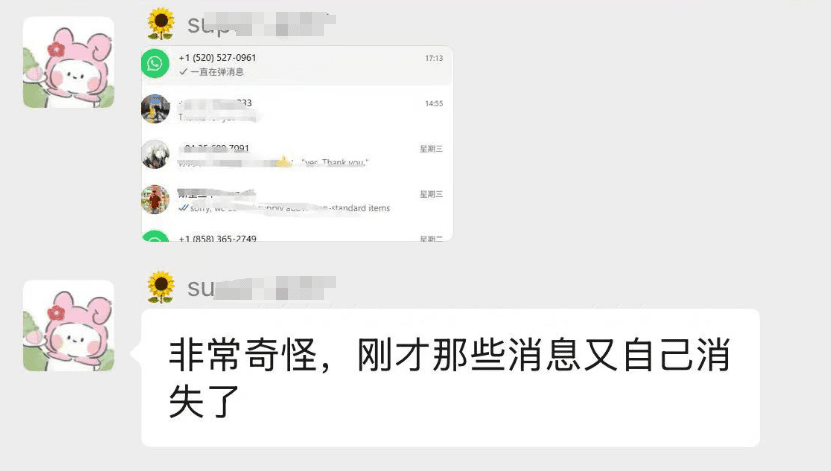Click the blue double-check read receipt
This screenshot has width=831, height=471.
pos(183,208)
